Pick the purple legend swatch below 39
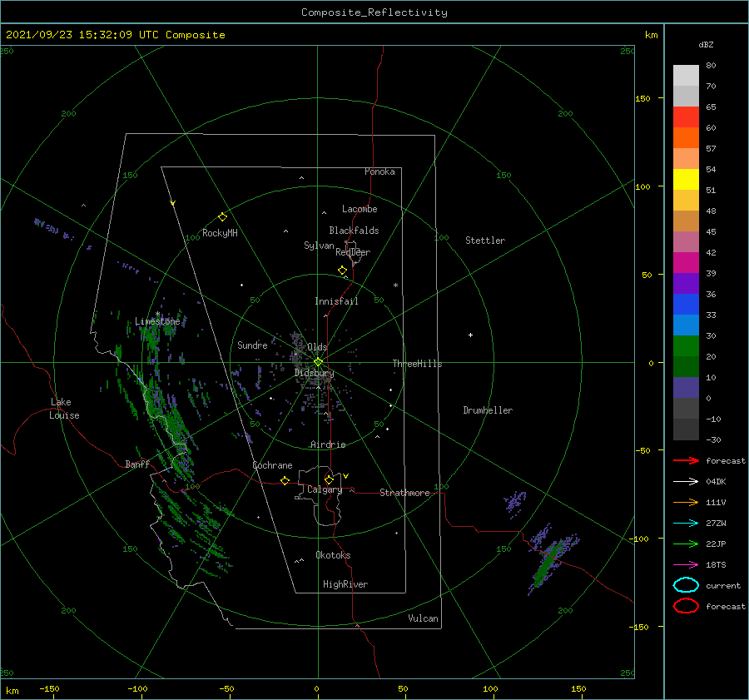The height and width of the screenshot is (700, 749). tap(686, 284)
